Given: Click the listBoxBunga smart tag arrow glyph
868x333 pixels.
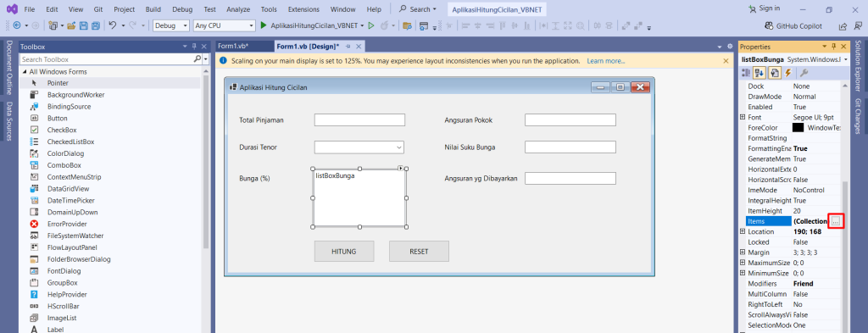Looking at the screenshot, I should (x=401, y=168).
